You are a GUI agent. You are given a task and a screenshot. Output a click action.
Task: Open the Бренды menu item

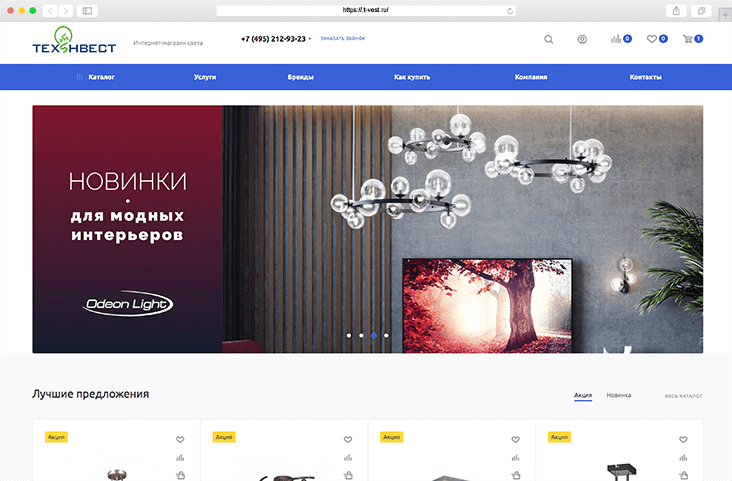click(301, 77)
